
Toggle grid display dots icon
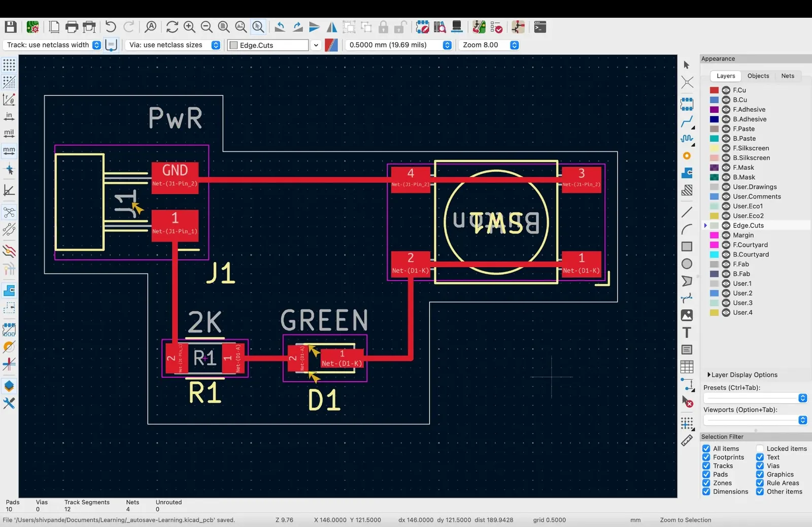click(x=9, y=65)
